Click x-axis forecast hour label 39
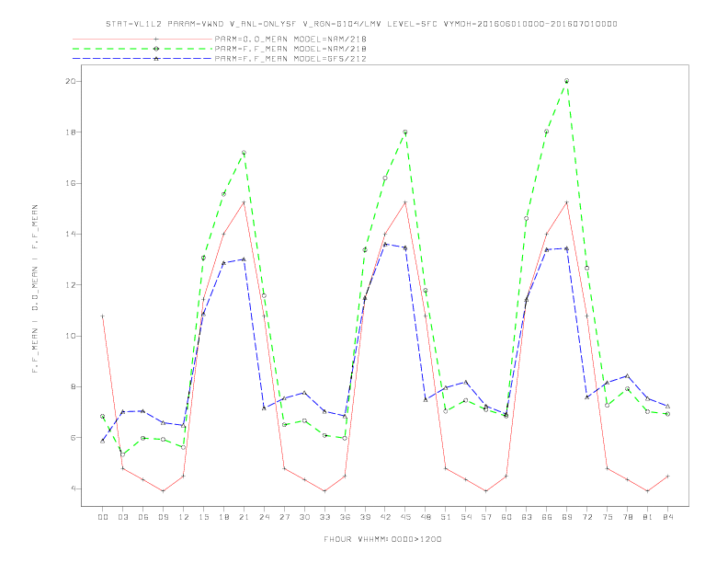This screenshot has height=563, width=728. [365, 517]
